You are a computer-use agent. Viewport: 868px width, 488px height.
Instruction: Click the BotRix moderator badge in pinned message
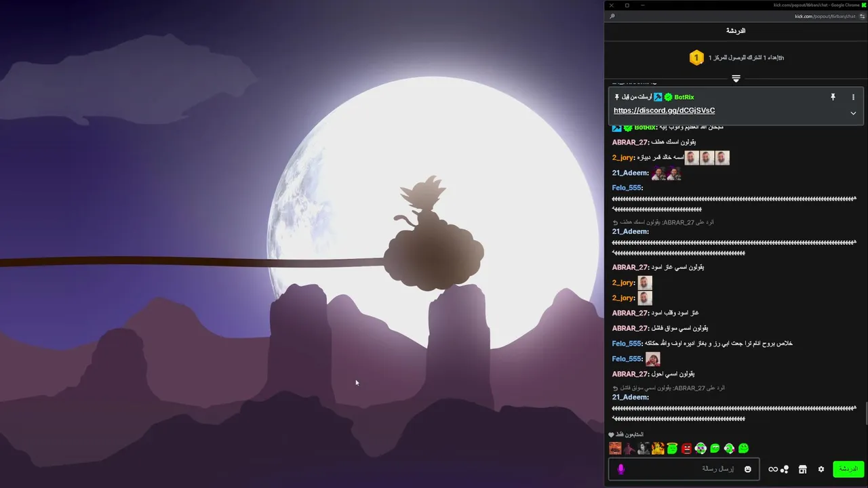tap(658, 97)
